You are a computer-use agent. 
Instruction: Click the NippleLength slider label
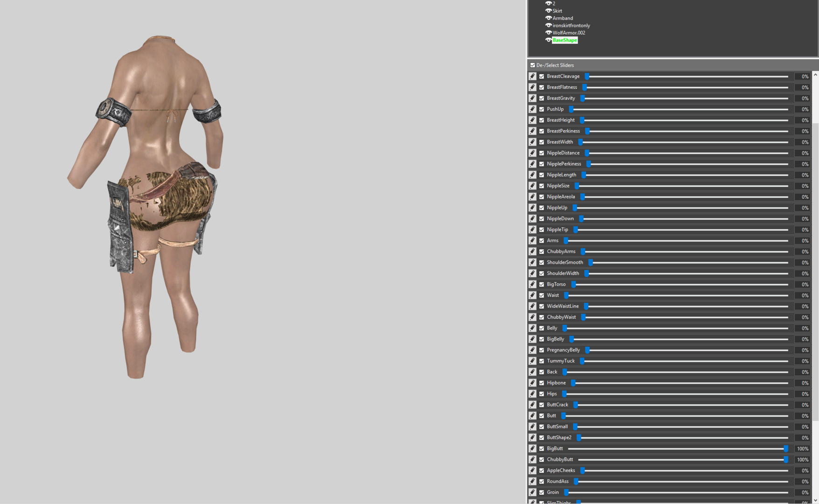click(x=561, y=175)
